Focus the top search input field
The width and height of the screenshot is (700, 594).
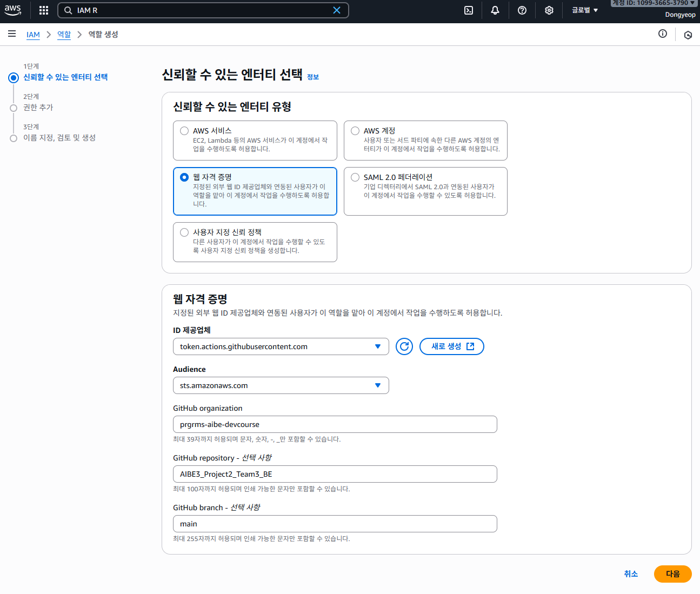203,10
